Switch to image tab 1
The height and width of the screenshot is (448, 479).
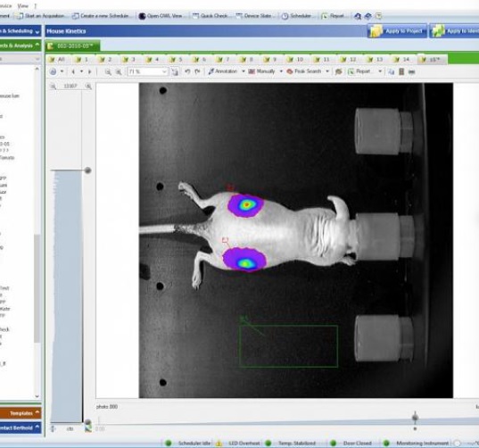(x=82, y=59)
